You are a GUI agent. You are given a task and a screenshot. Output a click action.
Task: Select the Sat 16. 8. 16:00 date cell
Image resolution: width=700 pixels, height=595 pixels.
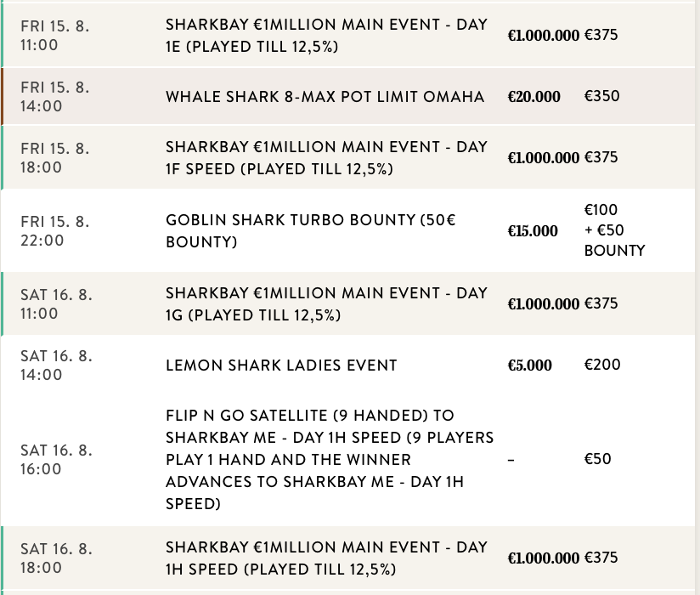pos(56,460)
